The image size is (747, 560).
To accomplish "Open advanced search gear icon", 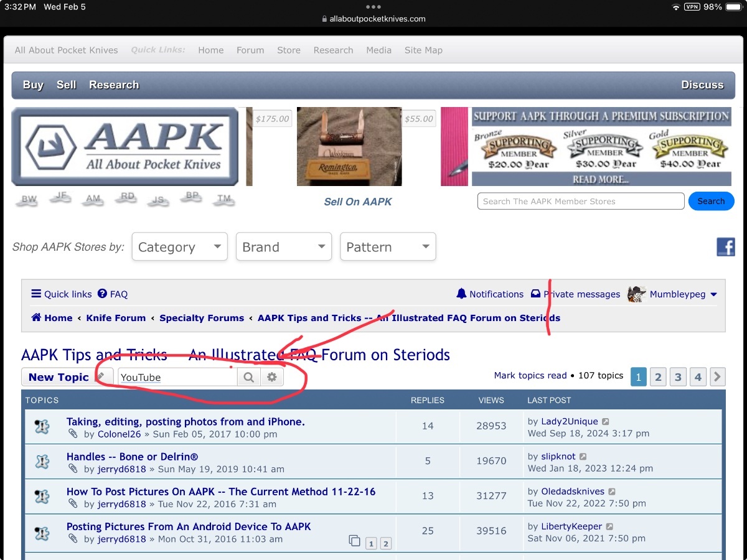I will coord(271,377).
